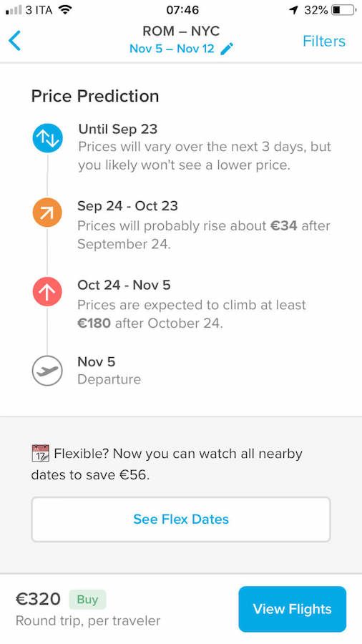Tap the orange rising arrow icon

47,213
